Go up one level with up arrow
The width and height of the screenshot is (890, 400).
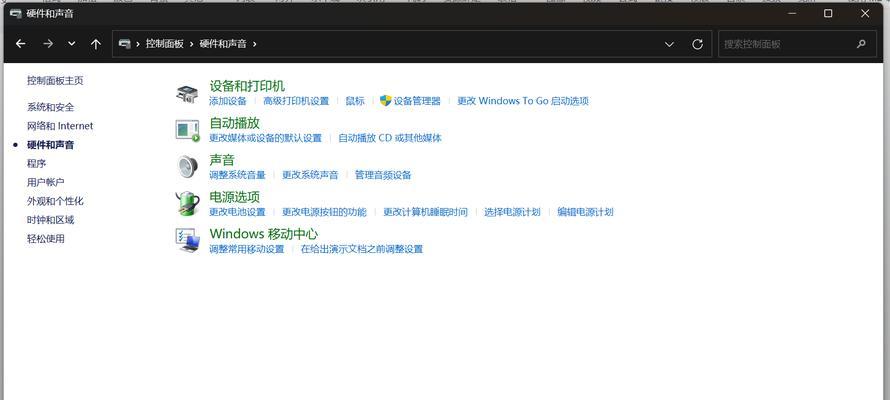[x=96, y=44]
